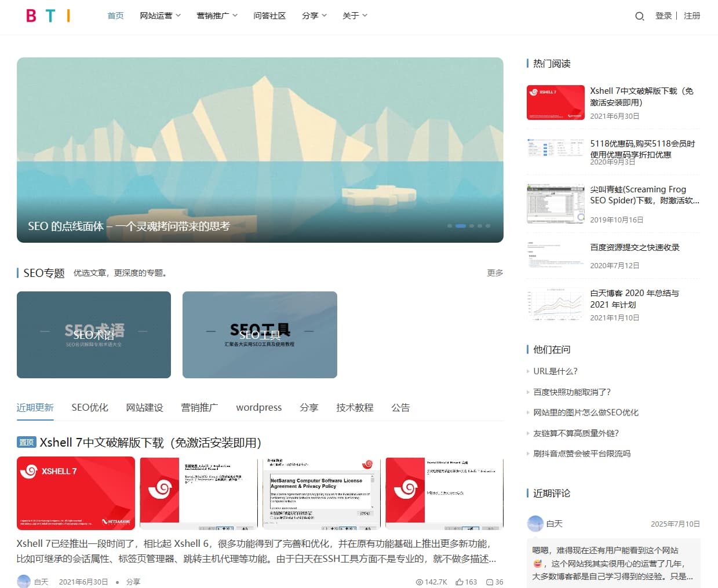The image size is (718, 588).
Task: Open the 问答社区 menu item
Action: click(269, 16)
